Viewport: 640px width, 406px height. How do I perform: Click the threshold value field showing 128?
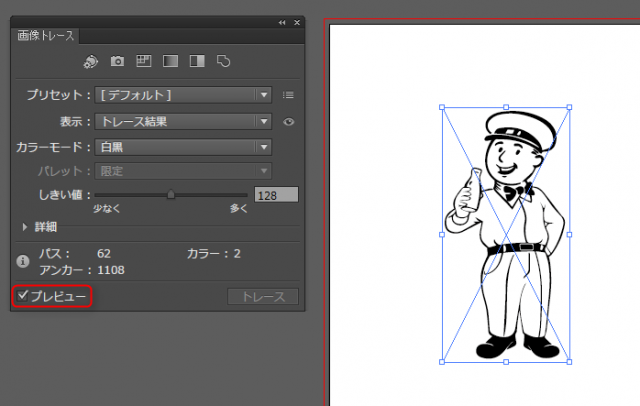tap(276, 195)
